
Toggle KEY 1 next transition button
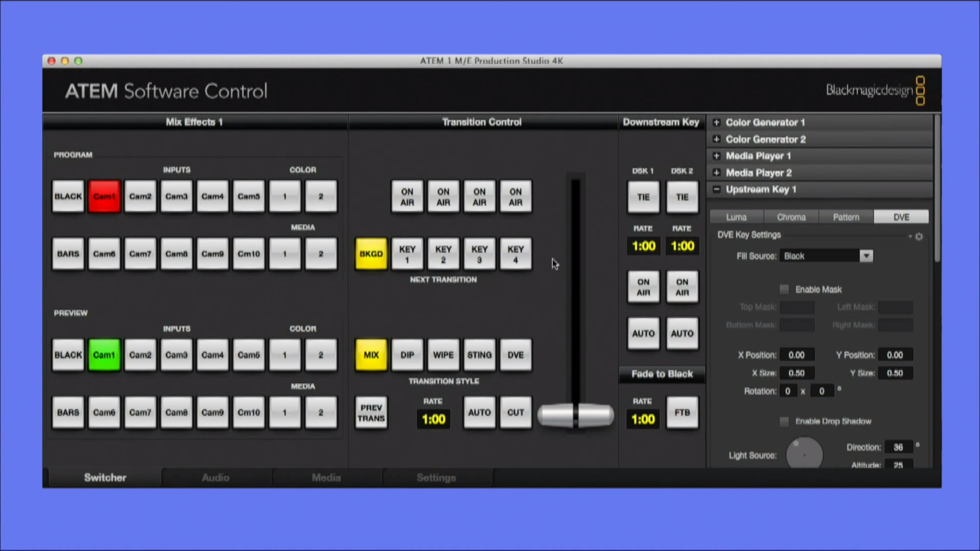point(407,253)
